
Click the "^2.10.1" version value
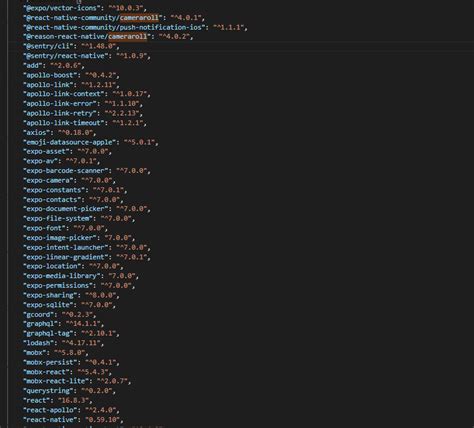99,333
